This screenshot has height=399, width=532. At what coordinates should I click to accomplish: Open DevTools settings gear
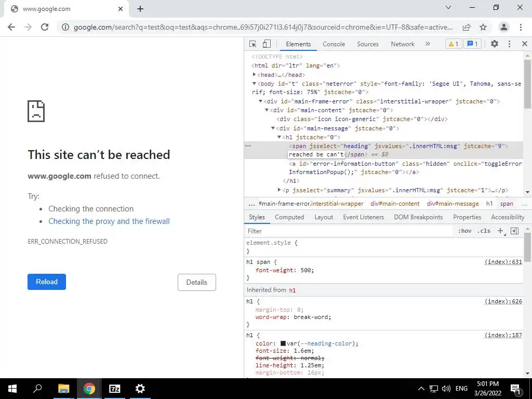point(495,44)
